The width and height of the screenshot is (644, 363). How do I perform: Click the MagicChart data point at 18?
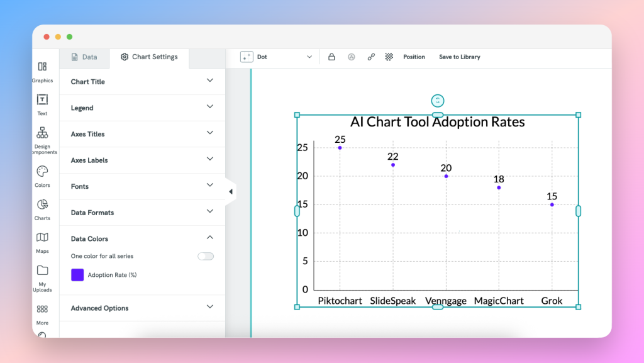coord(499,187)
